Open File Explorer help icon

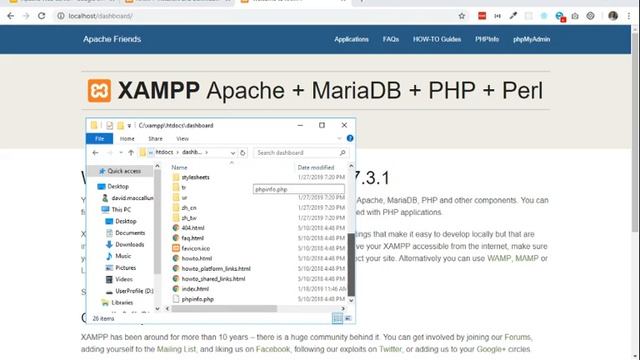point(350,138)
